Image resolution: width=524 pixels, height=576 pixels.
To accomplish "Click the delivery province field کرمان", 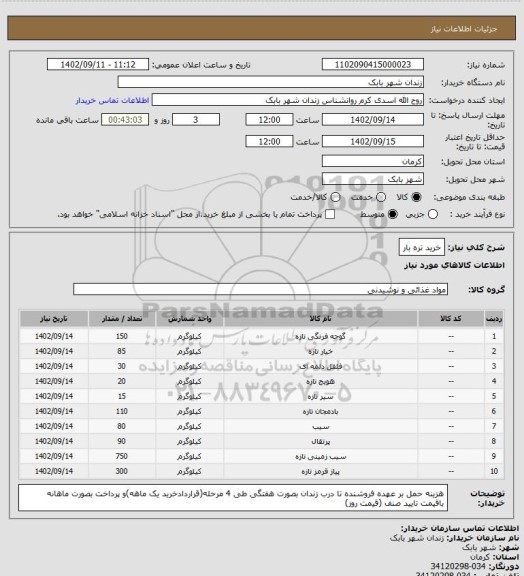I will tap(373, 161).
